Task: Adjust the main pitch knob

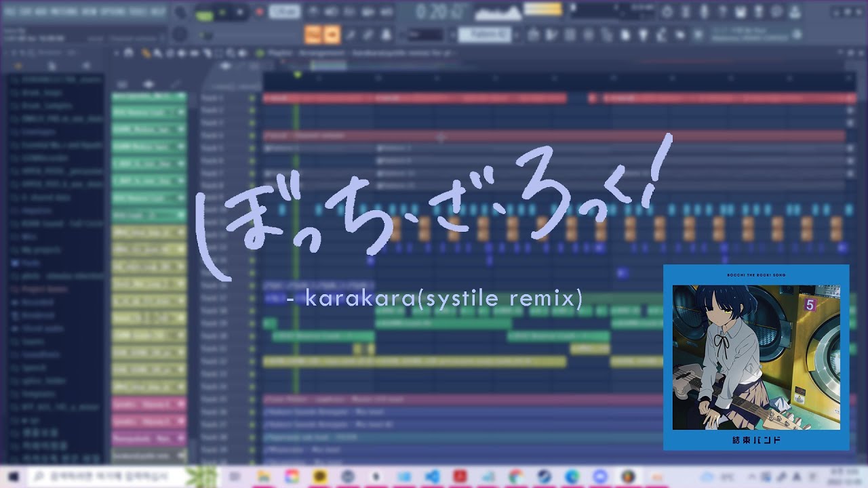Action: [180, 35]
